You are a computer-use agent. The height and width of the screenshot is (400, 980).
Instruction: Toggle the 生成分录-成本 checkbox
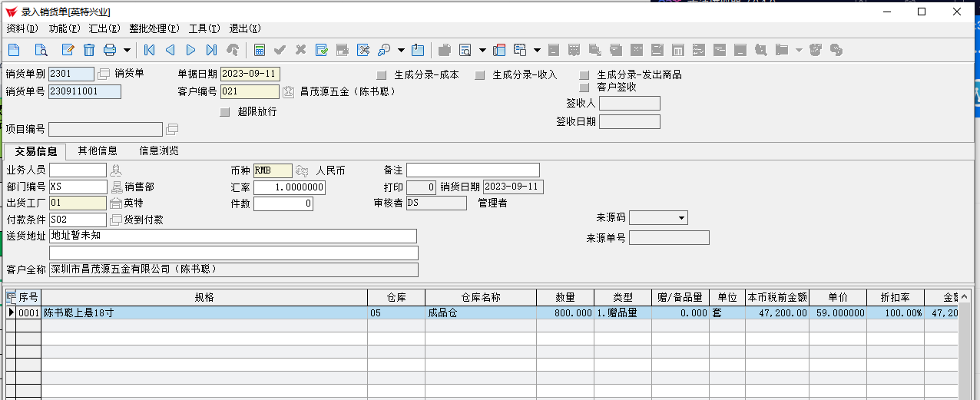[382, 75]
